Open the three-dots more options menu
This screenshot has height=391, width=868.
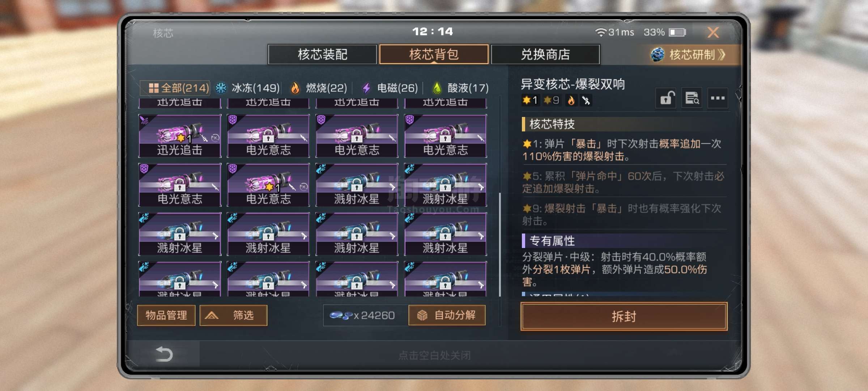tap(718, 98)
